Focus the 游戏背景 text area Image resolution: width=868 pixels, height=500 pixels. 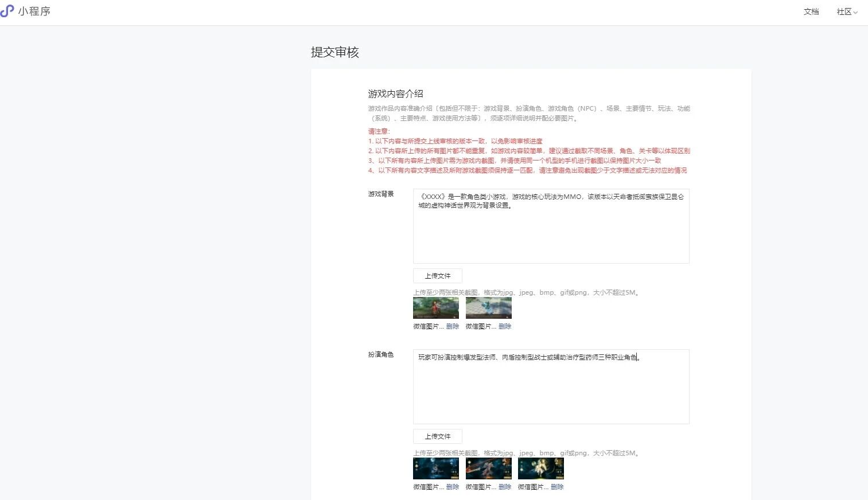coord(551,226)
